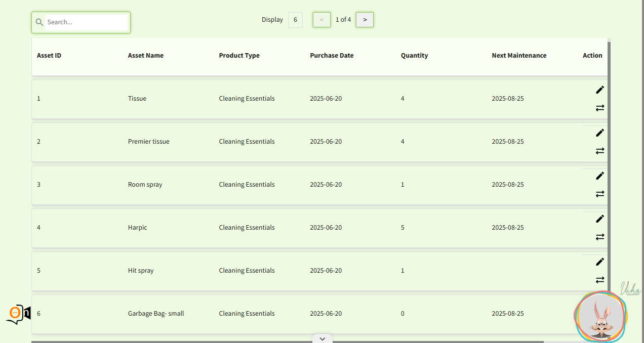
Task: Select the Garbage Bag- small name cell
Action: [156, 314]
